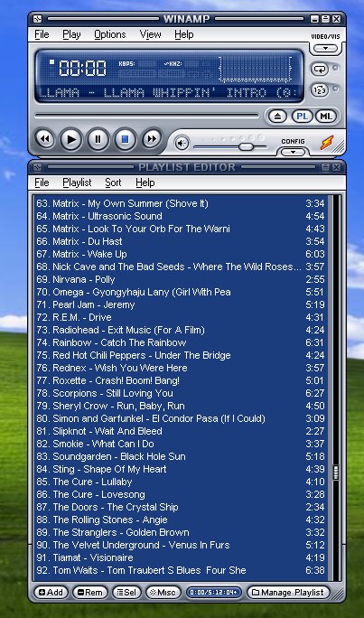Click the time display 00:00
Viewport: 364px width, 618px height.
pyautogui.click(x=82, y=68)
